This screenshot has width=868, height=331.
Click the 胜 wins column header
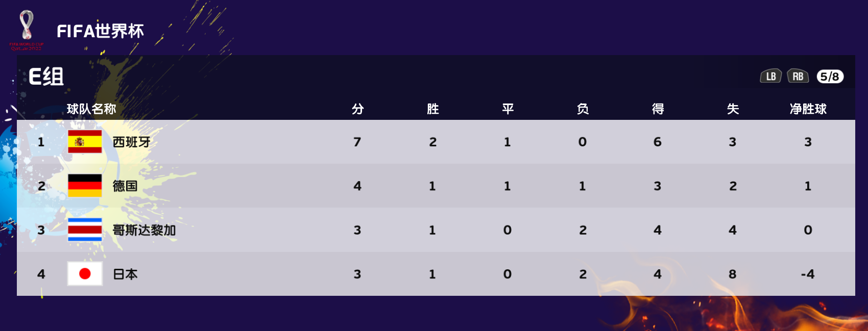(x=432, y=109)
